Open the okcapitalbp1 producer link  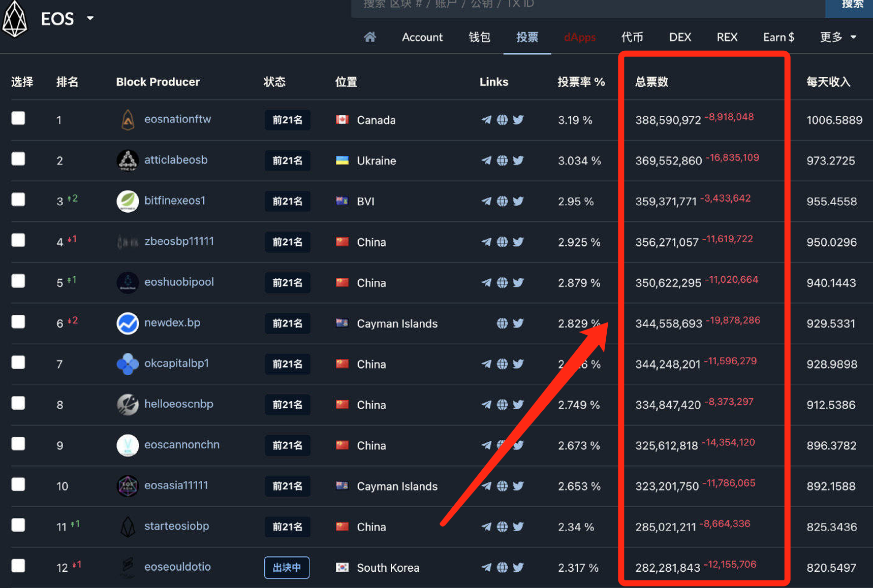tap(176, 364)
